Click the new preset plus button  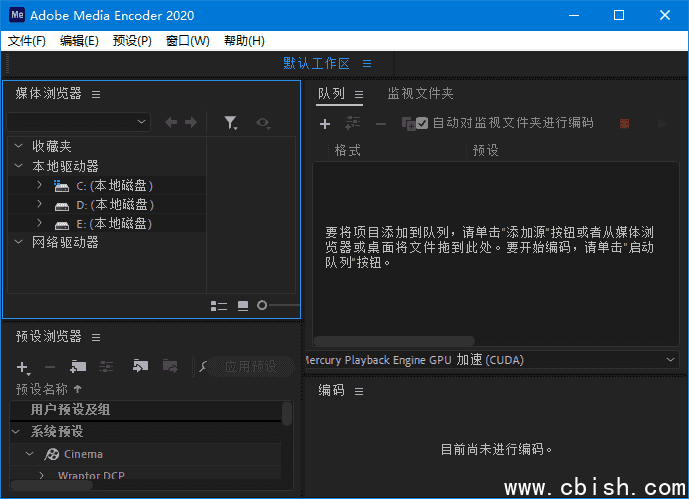point(22,367)
